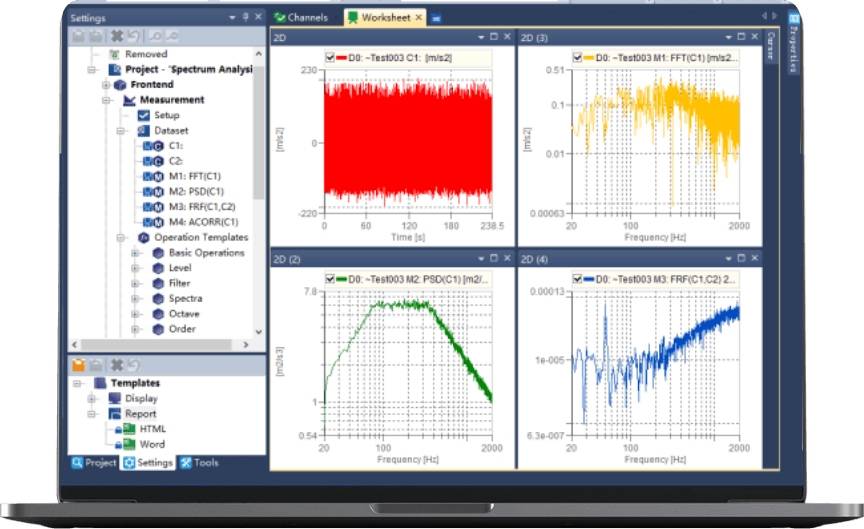This screenshot has width=864, height=529.
Task: Click the tree vertical scrollbar down arrow
Action: click(258, 332)
